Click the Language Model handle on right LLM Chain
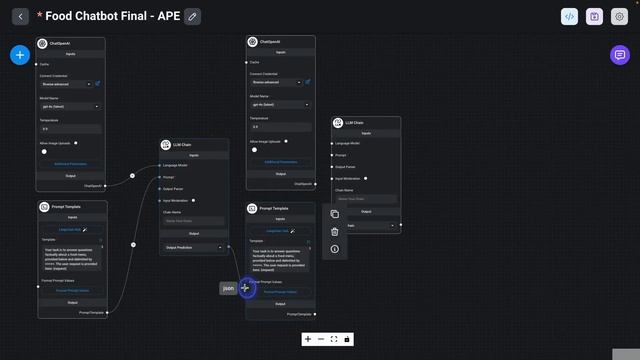The image size is (640, 360). 332,144
